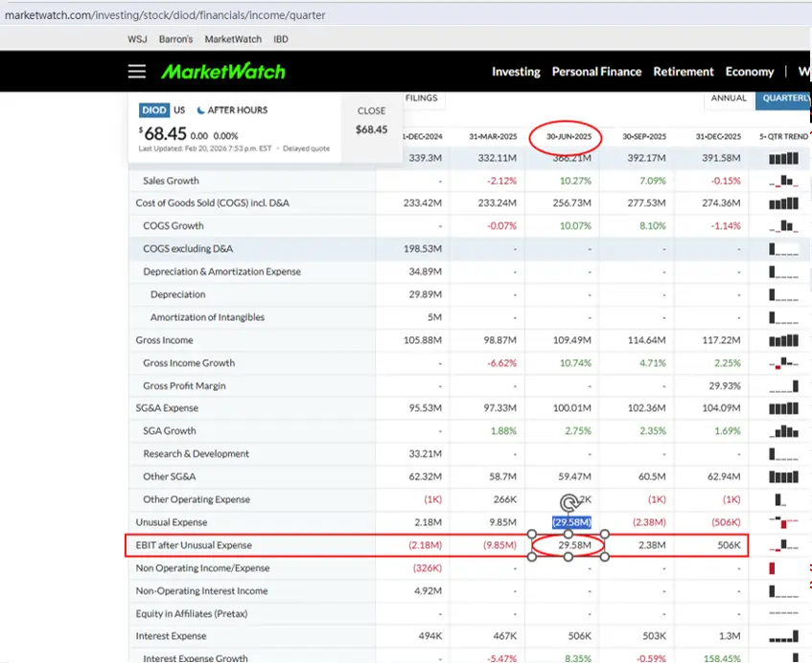Click the Filings tab
This screenshot has height=663, width=812.
tap(422, 98)
